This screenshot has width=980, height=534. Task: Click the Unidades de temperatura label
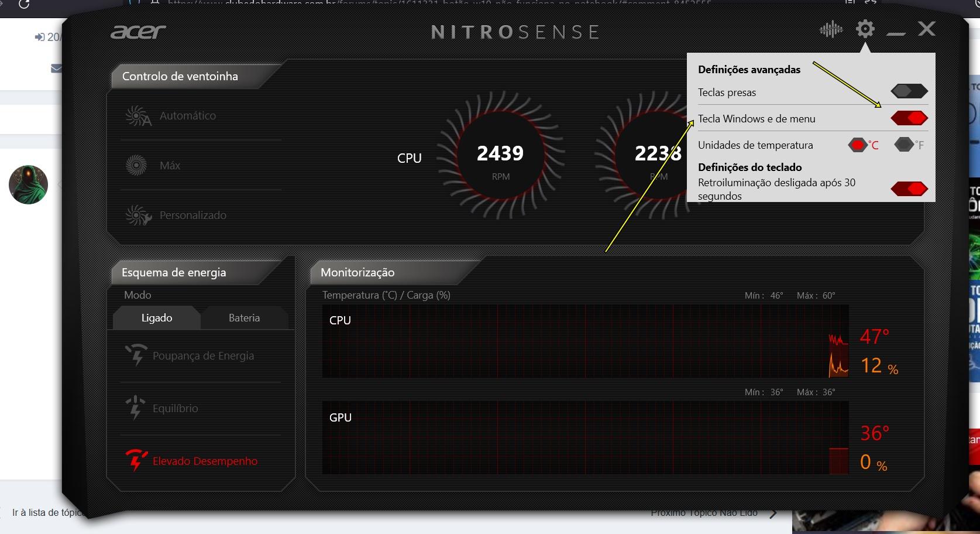[x=755, y=145]
